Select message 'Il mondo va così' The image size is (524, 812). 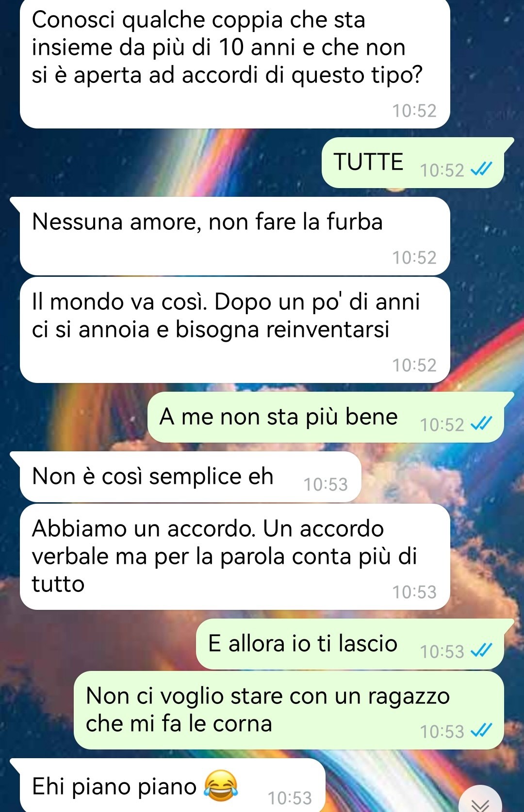(235, 330)
